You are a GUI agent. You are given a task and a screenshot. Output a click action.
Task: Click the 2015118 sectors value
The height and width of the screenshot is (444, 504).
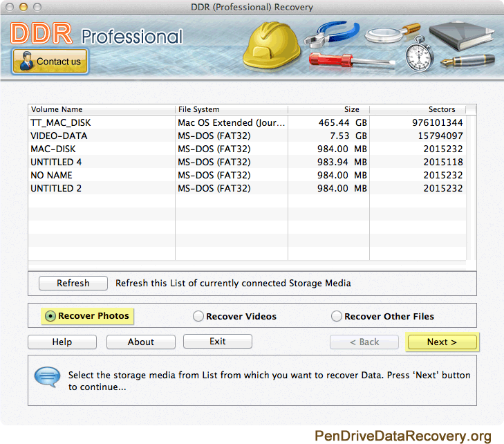tap(443, 162)
